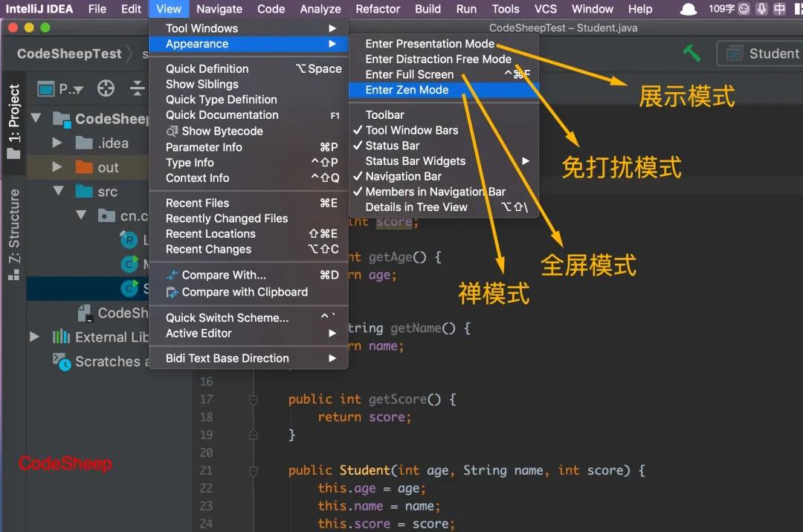Viewport: 803px width, 532px height.
Task: Click the Scratches and Consoles icon
Action: click(62, 361)
